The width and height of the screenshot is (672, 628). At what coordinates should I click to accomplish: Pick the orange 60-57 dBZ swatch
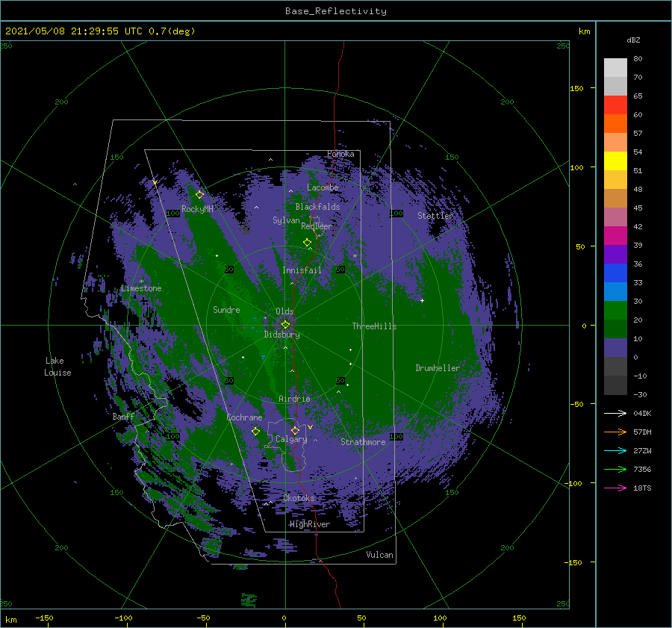(x=615, y=124)
